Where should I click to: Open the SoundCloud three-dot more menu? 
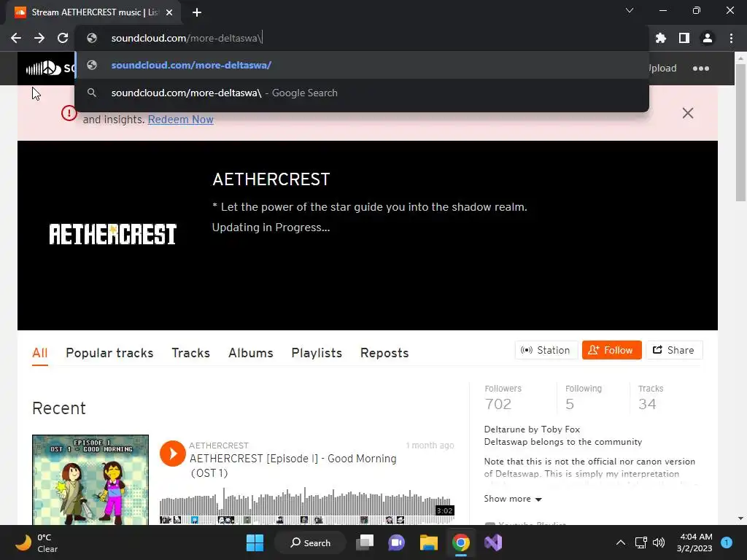tap(701, 69)
